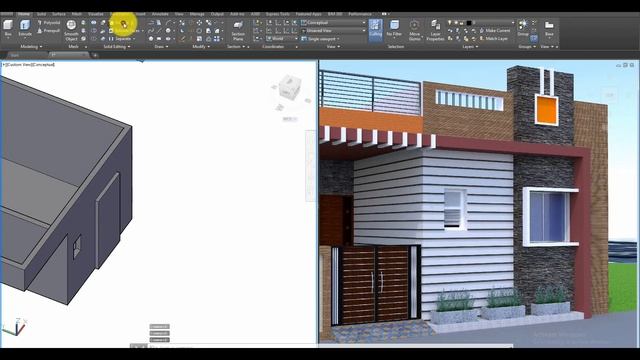Image resolution: width=640 pixels, height=360 pixels.
Task: Click the Base view tool
Action: coord(549,29)
